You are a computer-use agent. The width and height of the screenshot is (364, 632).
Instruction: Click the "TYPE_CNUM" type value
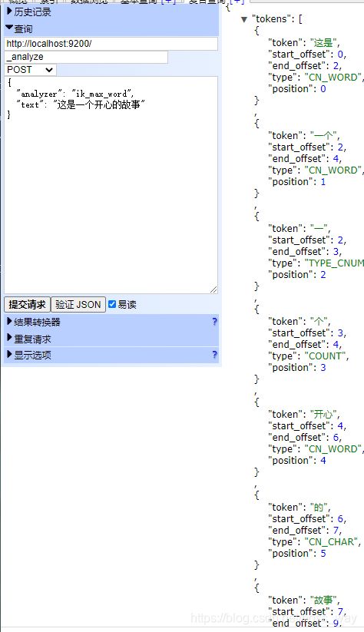(x=334, y=263)
